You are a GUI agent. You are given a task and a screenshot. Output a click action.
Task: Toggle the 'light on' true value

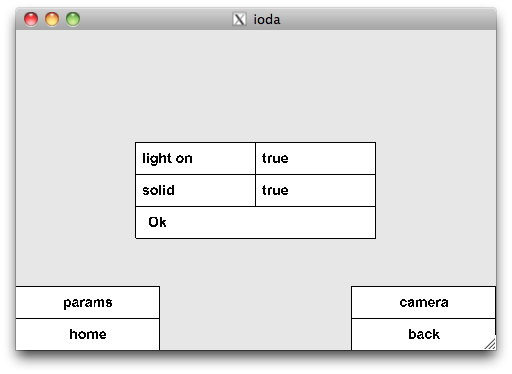(x=315, y=158)
